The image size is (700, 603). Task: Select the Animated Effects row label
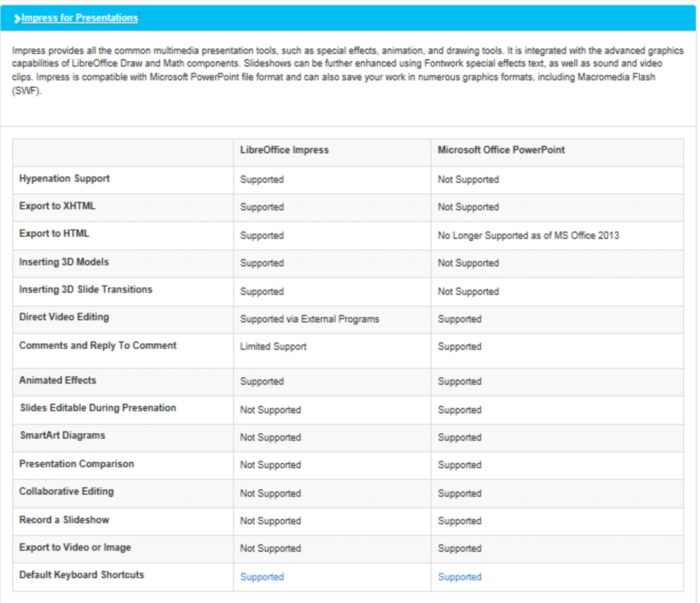[x=58, y=380]
